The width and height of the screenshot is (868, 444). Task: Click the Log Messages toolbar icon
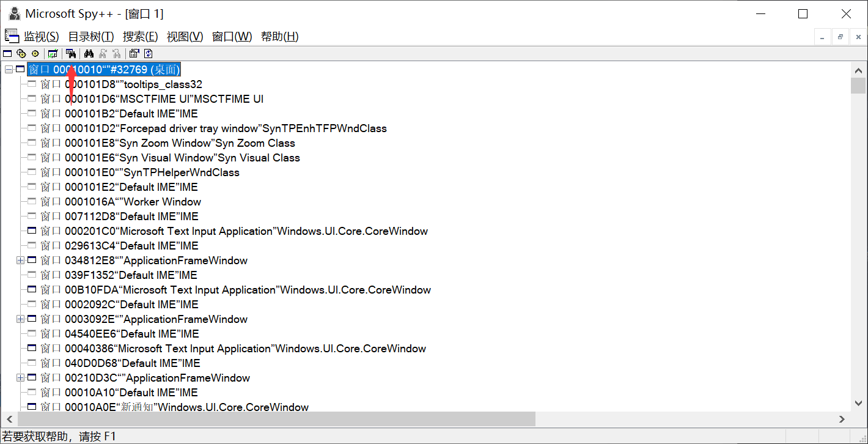tap(53, 54)
